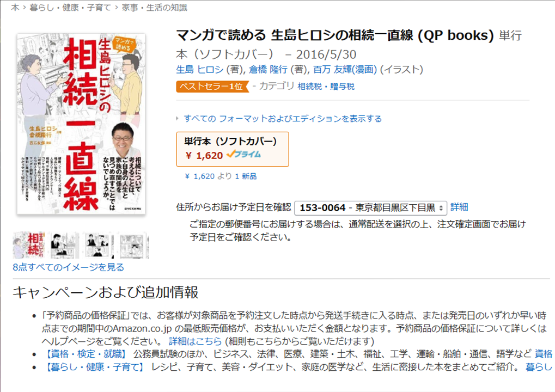Open 相続税・贈与税 category link

point(326,87)
